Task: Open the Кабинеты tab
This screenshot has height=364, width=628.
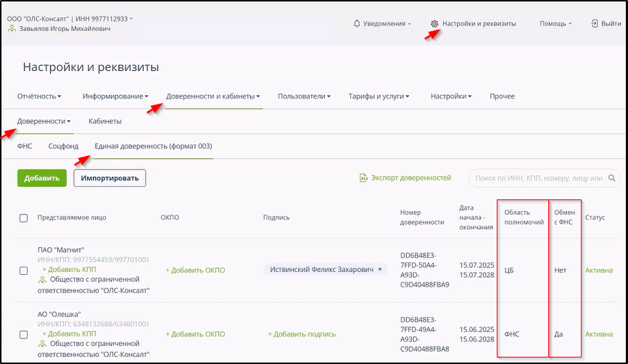Action: pos(105,121)
